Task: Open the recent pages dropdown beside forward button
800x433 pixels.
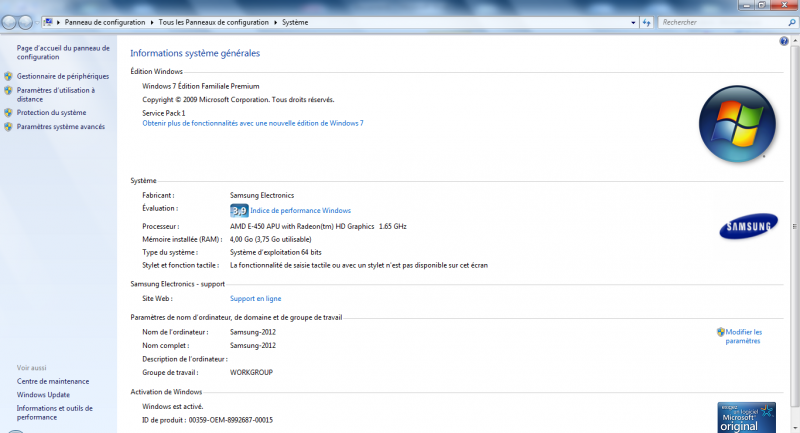Action: point(37,23)
